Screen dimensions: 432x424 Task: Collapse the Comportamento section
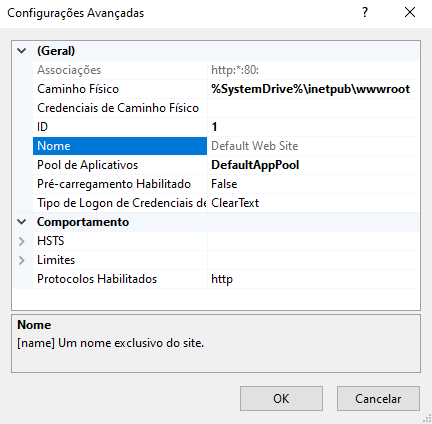coord(22,222)
